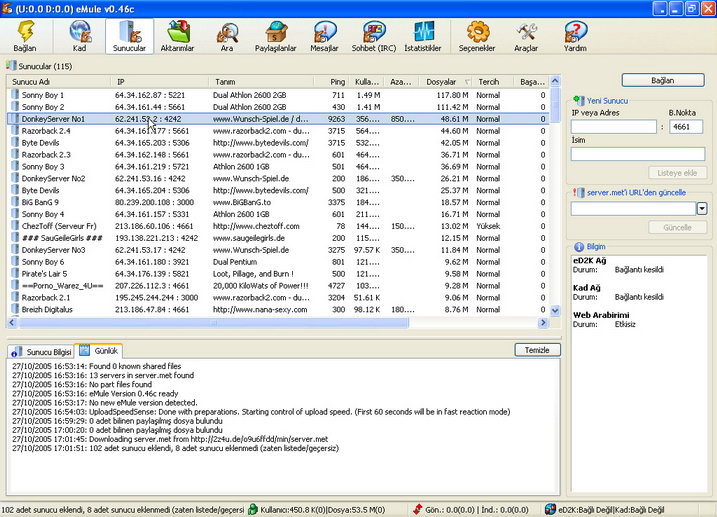Click the Yüksek priority cell

488,226
